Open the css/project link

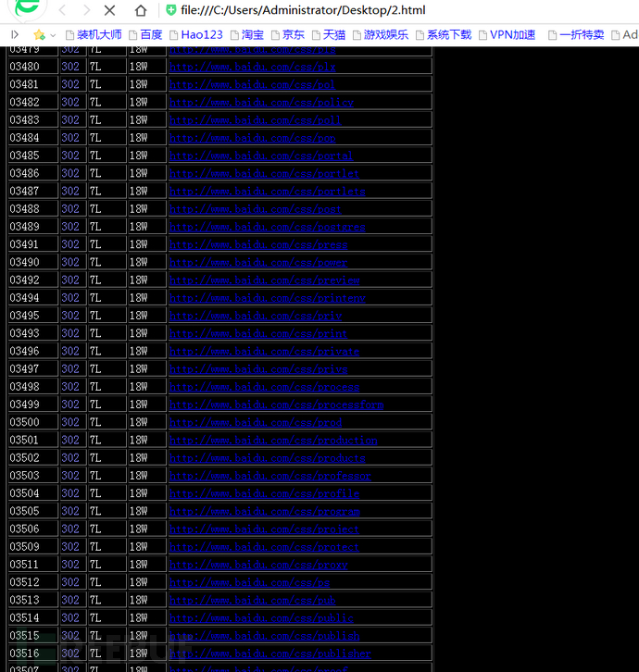[264, 529]
